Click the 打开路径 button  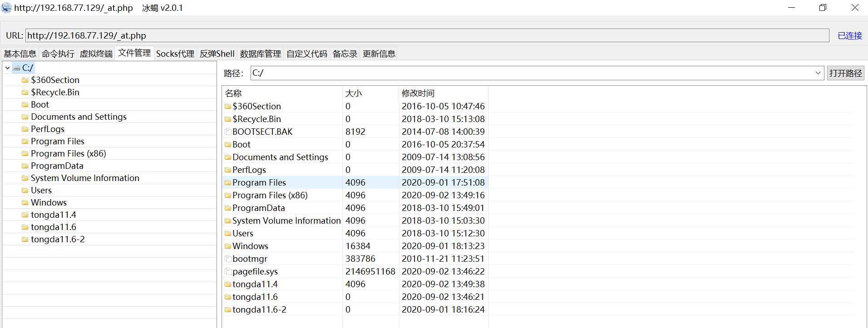coord(845,73)
